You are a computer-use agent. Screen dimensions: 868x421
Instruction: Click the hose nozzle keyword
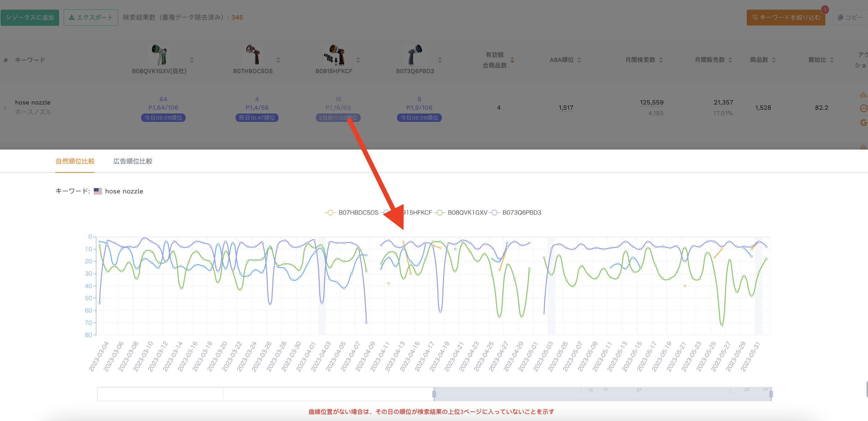click(x=33, y=103)
